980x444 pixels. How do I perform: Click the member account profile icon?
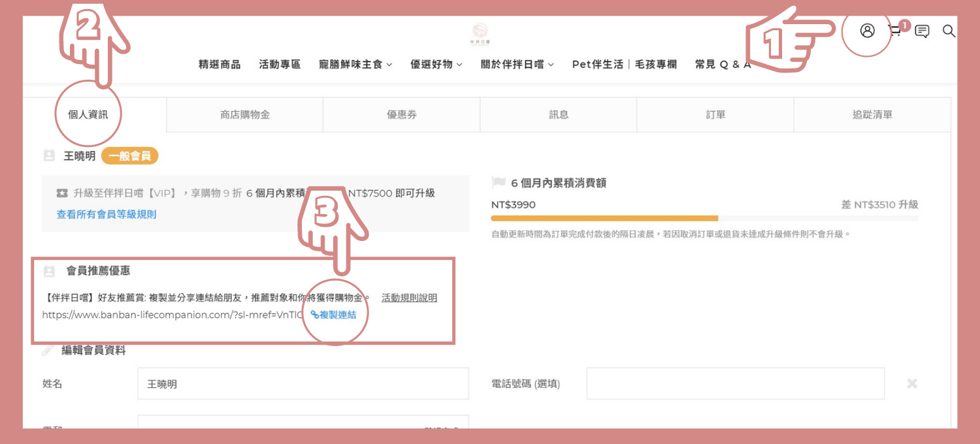tap(867, 31)
